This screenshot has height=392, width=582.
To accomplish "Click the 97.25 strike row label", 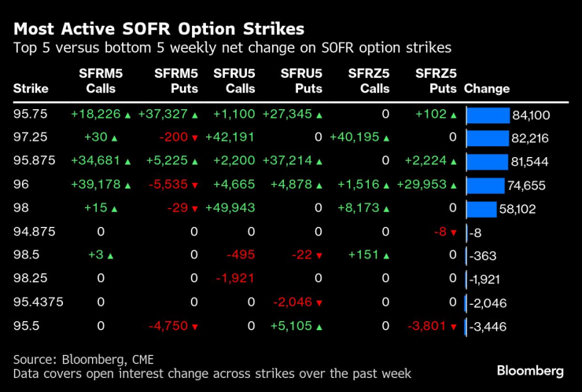I will [x=28, y=138].
